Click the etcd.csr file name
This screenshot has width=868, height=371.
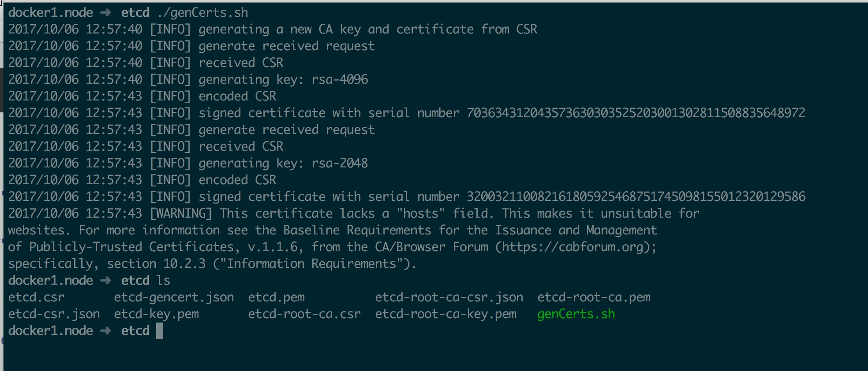(36, 297)
